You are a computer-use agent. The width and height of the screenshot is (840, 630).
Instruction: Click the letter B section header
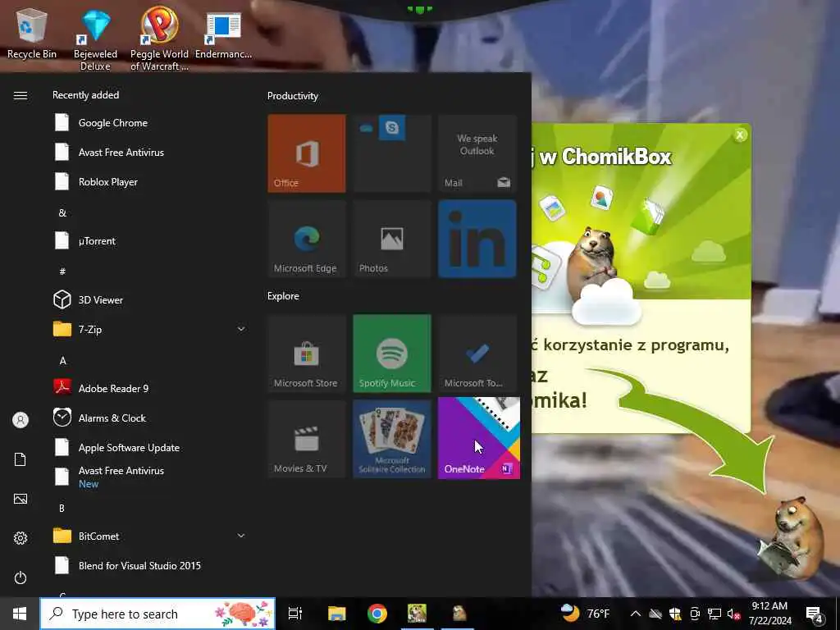(x=62, y=508)
